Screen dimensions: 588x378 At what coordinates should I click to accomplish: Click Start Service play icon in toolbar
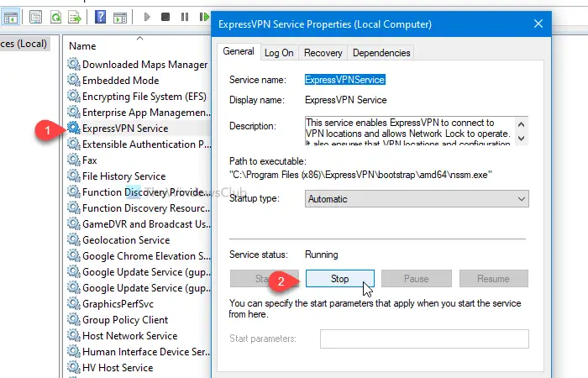click(147, 17)
